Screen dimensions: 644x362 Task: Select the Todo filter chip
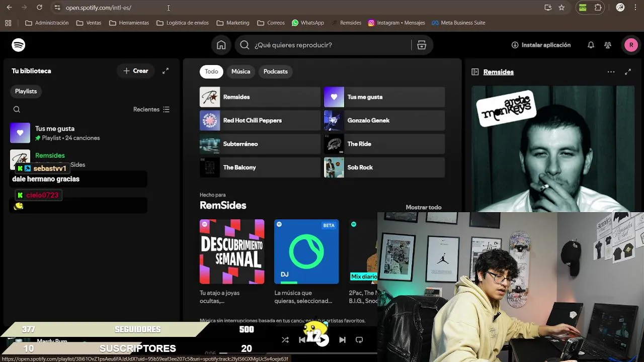coord(211,71)
